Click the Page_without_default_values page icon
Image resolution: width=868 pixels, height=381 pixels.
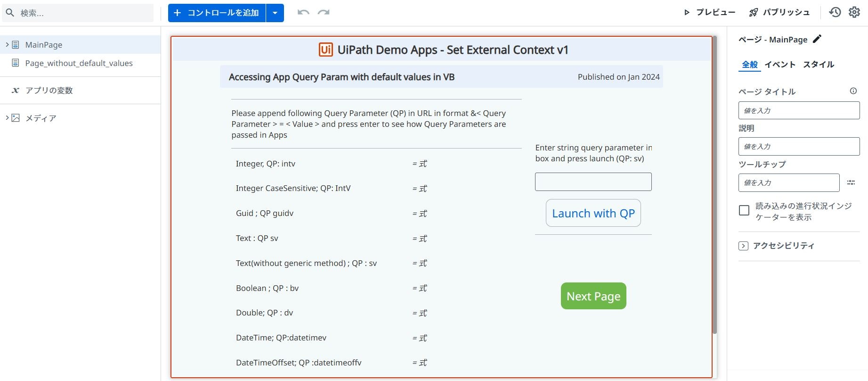16,63
